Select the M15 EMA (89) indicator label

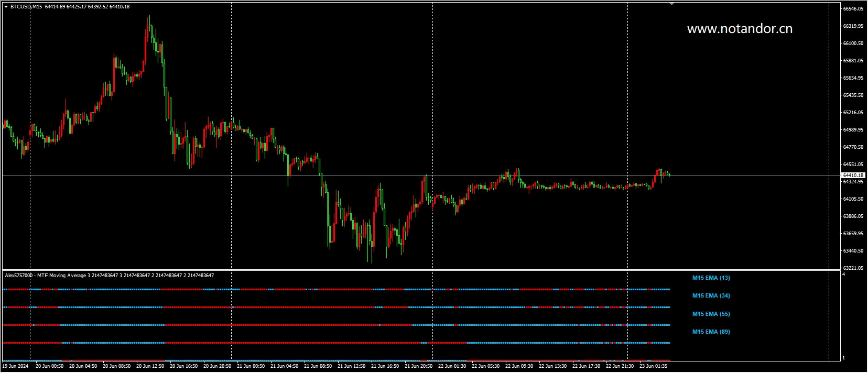pos(711,332)
